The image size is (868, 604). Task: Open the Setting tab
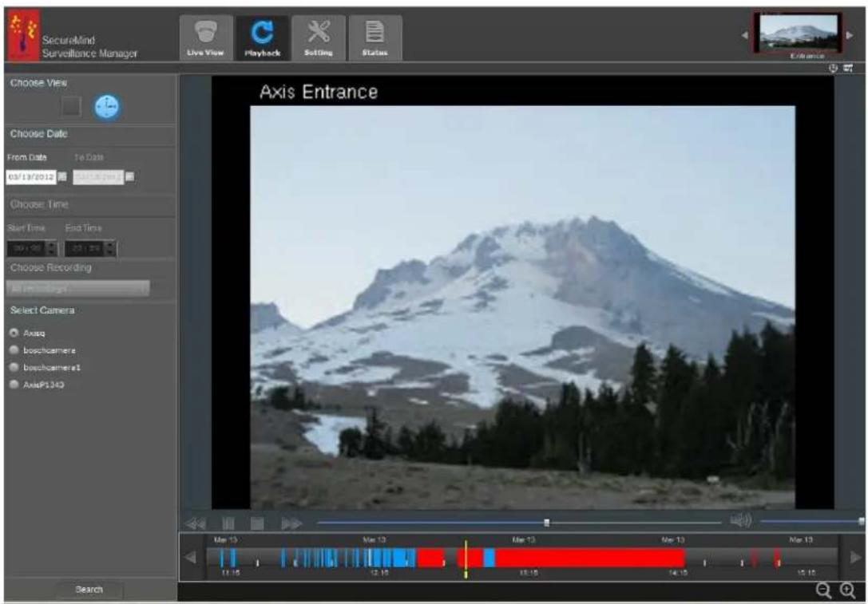point(319,38)
